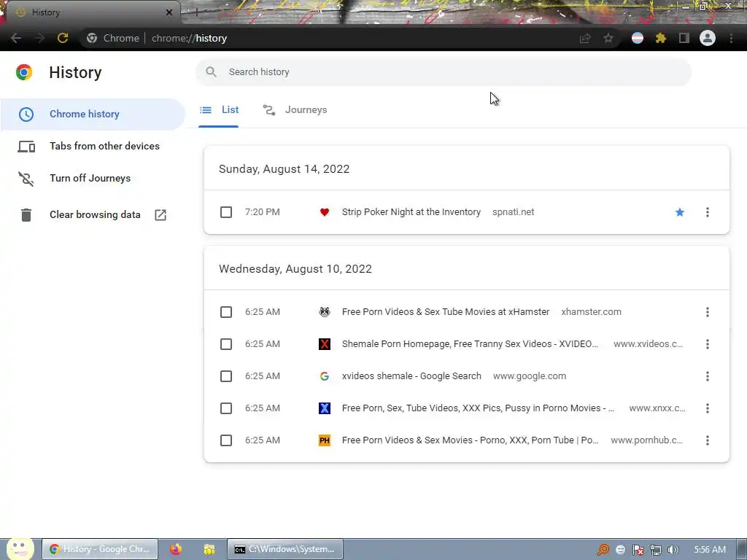Check the box for the spnati.net entry
The image size is (747, 560).
pyautogui.click(x=226, y=212)
